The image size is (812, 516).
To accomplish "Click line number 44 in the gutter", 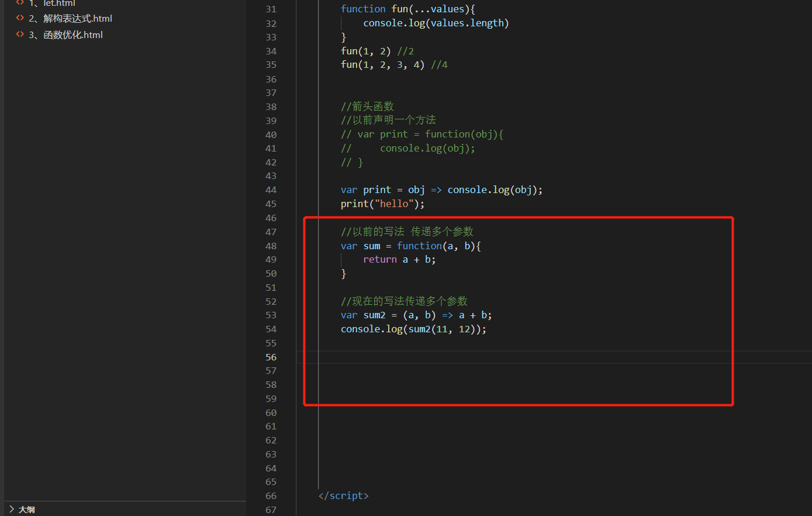I will (x=271, y=190).
